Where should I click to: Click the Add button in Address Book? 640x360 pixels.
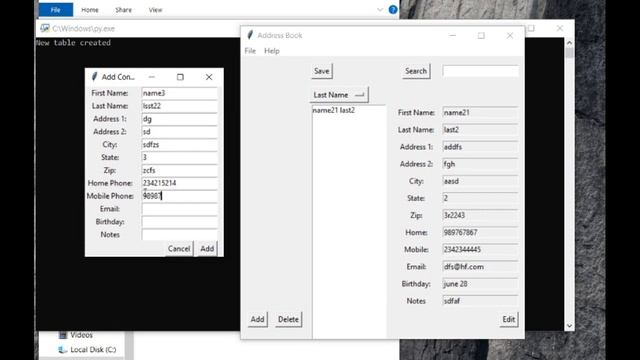tap(257, 319)
